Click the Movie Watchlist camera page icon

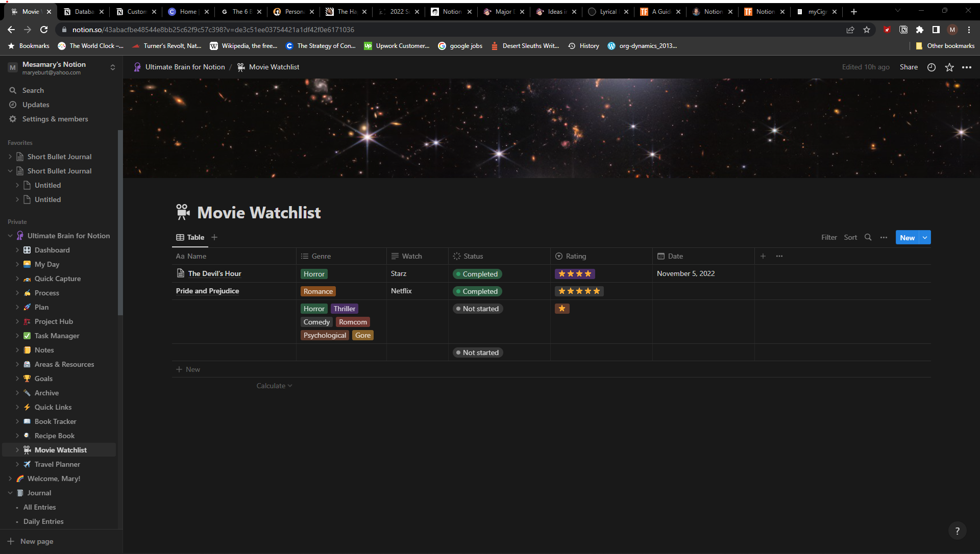click(x=183, y=212)
